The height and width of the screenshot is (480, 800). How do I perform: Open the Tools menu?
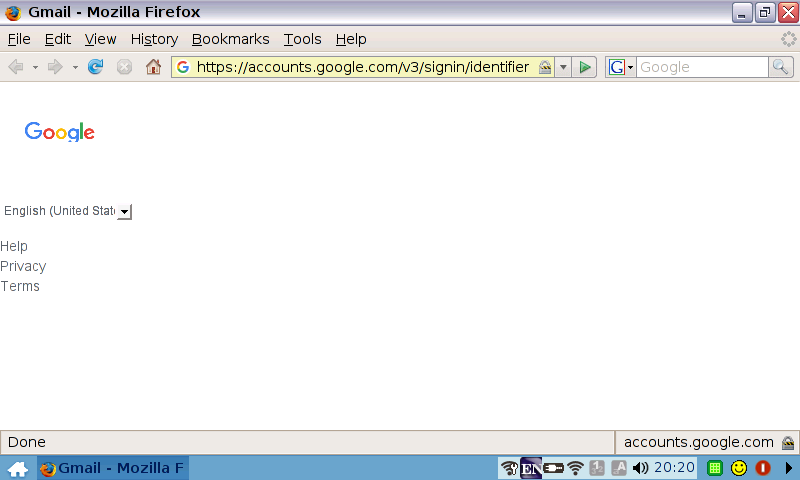(303, 39)
